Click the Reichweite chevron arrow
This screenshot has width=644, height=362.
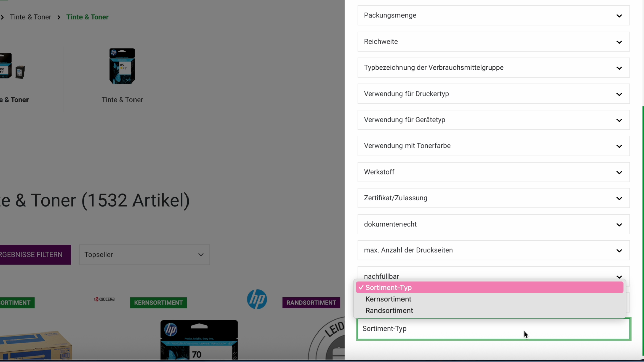click(619, 42)
